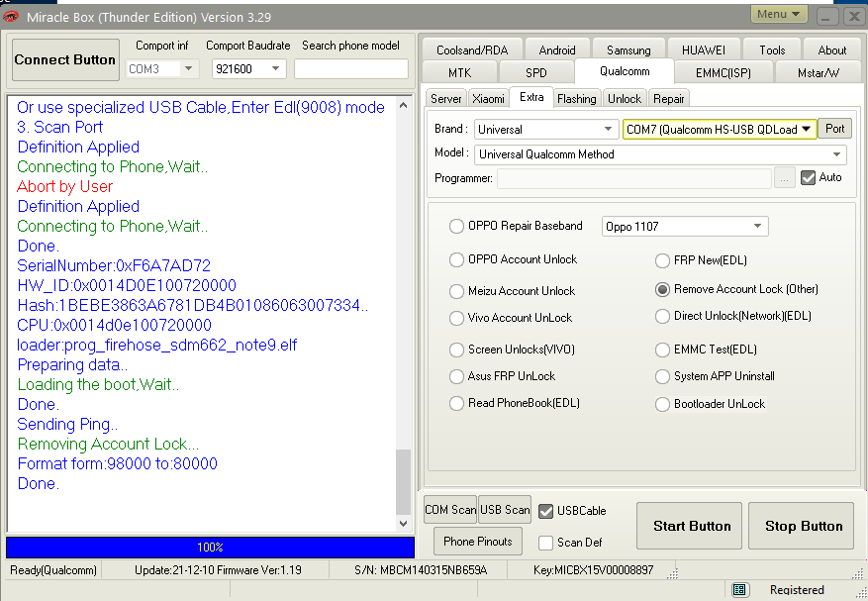Click the log panel scrollbar thumb

tap(403, 482)
